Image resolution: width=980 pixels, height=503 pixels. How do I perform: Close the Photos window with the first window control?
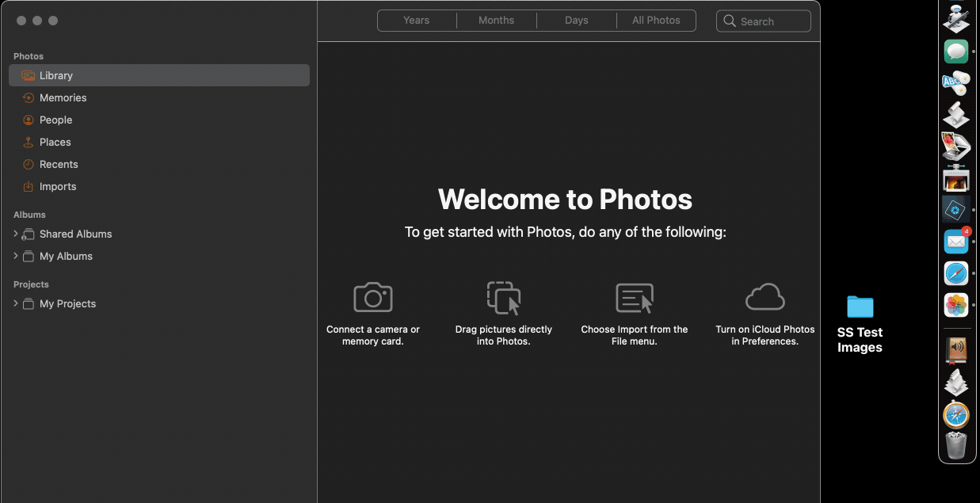coord(21,21)
